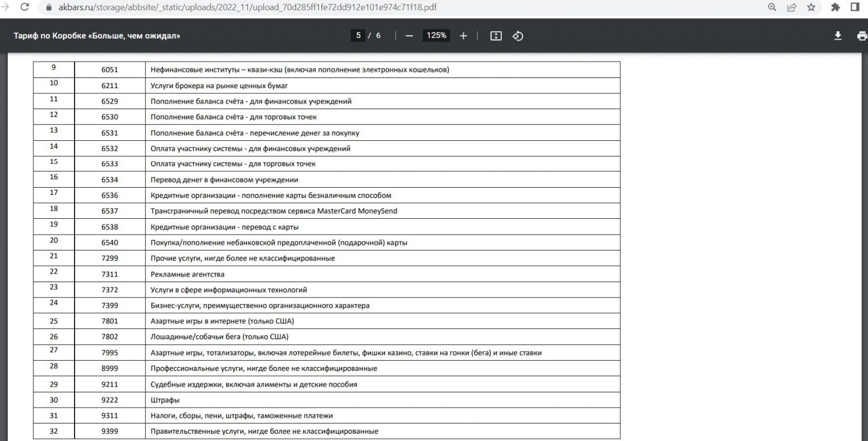This screenshot has height=441, width=868.
Task: Select MCC code 6531 cell
Action: 110,133
